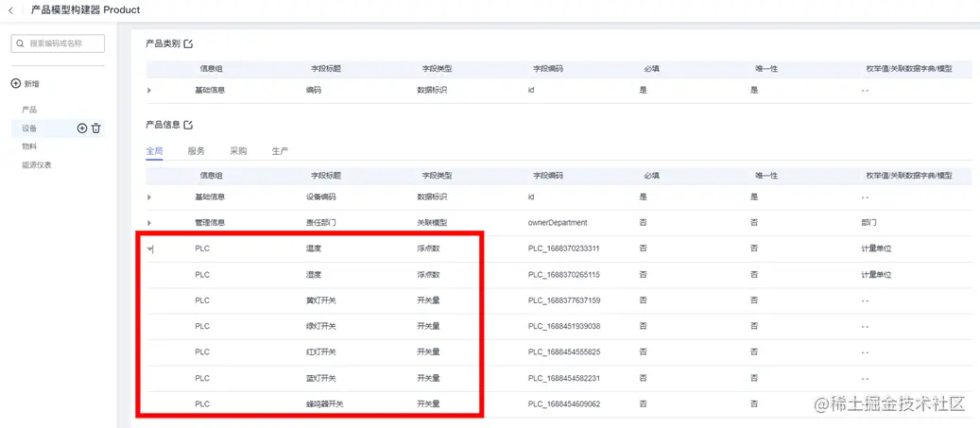
Task: Click 计量单位 in the 湿度 row
Action: (876, 274)
